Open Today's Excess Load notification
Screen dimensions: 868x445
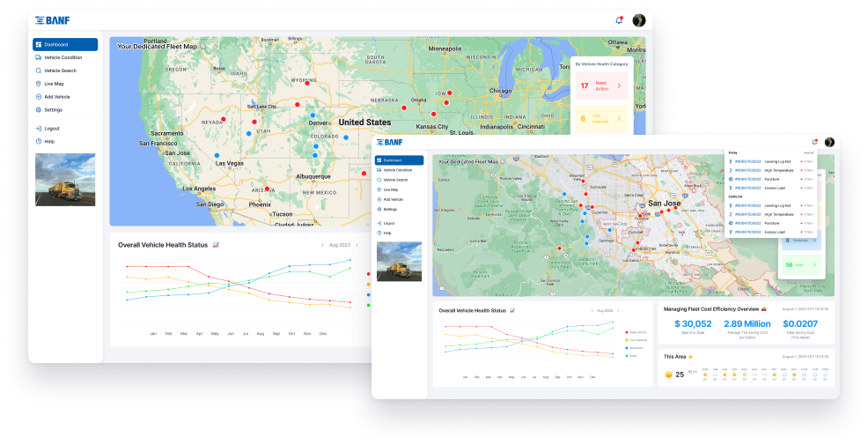(x=771, y=189)
